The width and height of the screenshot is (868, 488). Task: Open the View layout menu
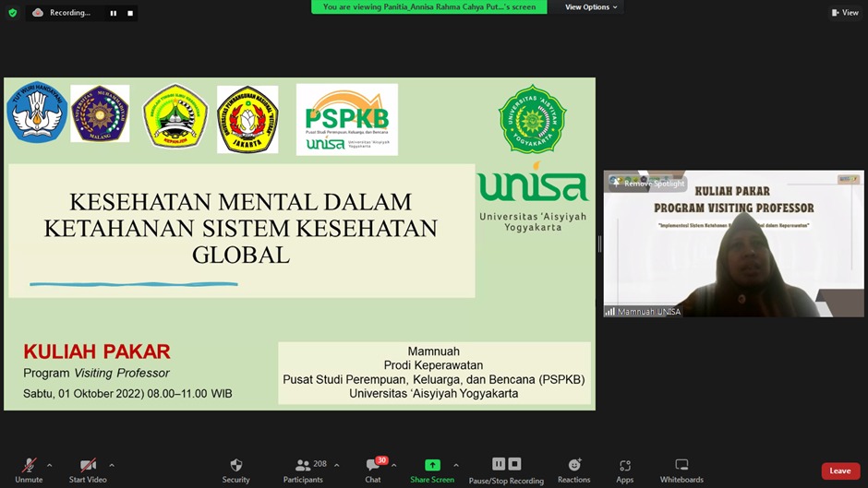845,13
